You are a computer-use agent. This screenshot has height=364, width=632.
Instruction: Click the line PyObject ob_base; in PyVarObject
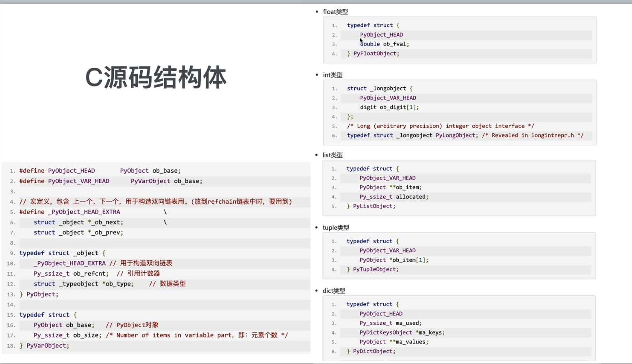(64, 325)
